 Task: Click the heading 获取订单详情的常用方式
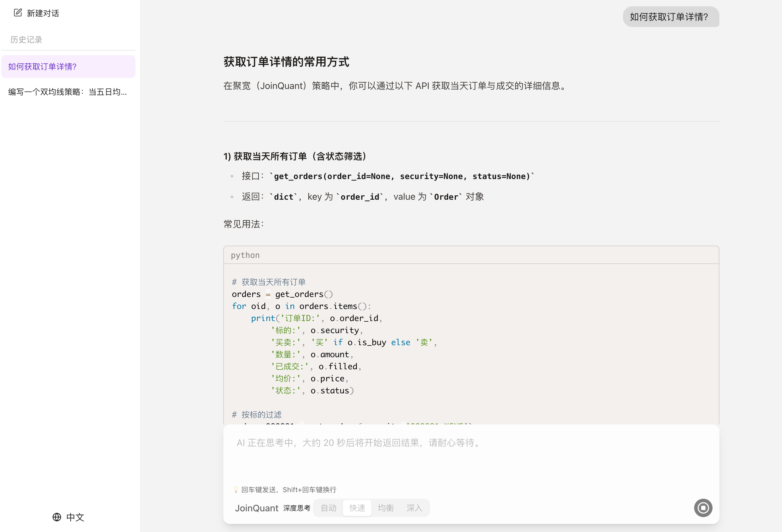pos(286,62)
